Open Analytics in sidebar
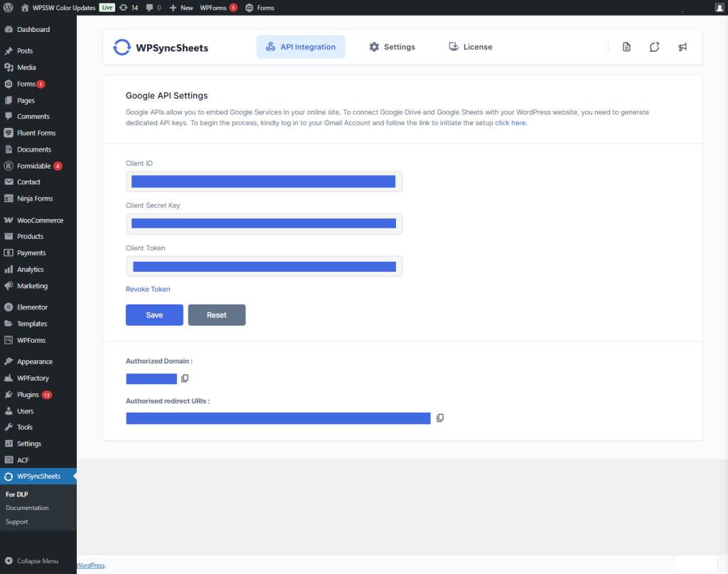This screenshot has width=728, height=574. click(38, 270)
